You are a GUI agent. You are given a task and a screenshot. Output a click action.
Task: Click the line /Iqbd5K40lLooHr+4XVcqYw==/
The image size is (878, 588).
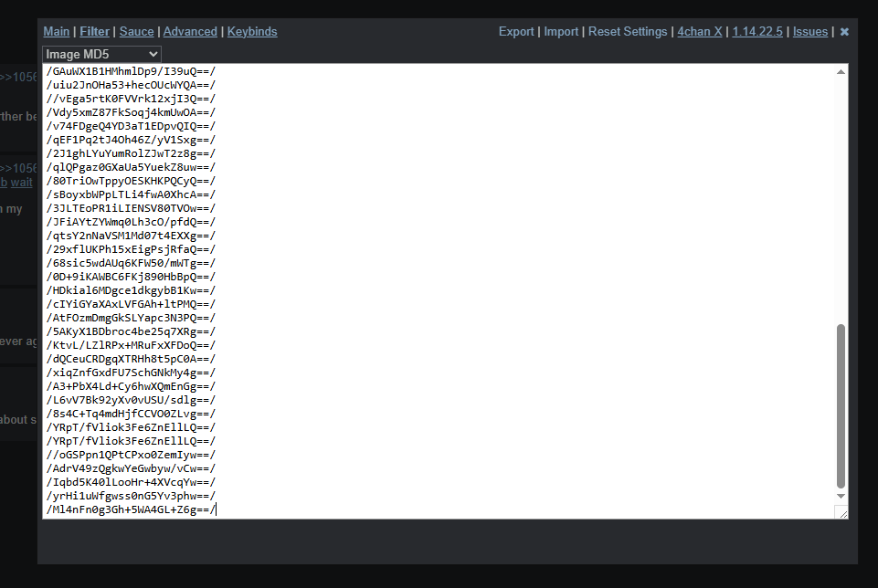coord(131,483)
